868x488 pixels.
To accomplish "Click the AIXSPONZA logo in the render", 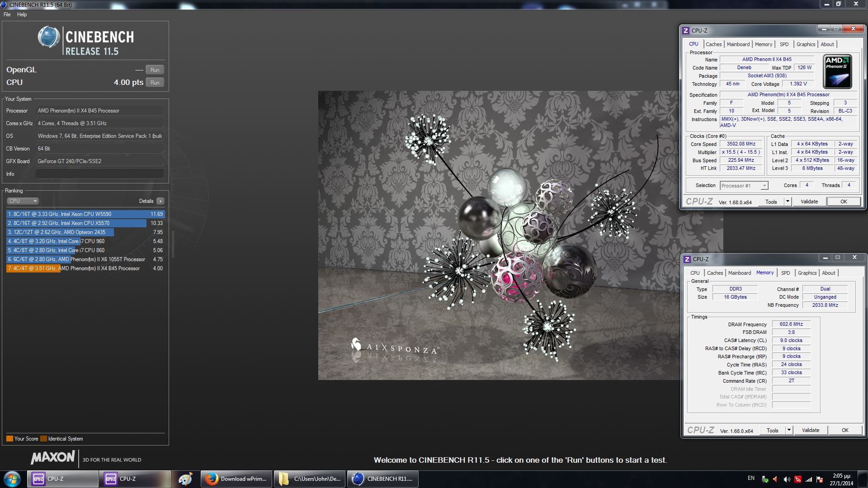I will tap(395, 347).
